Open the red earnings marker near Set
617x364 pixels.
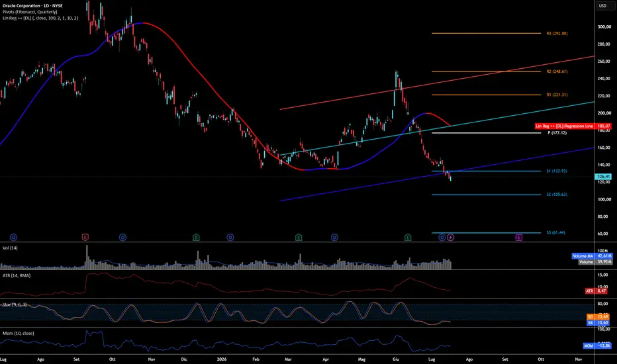85,238
